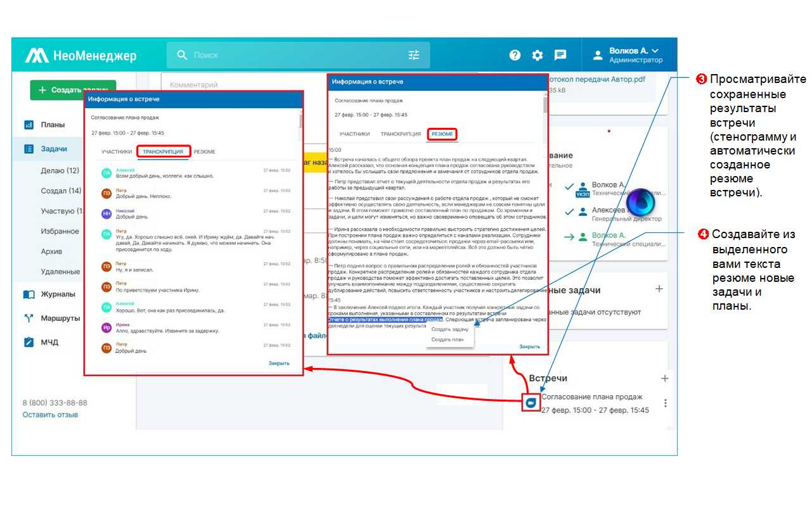812x506 pixels.
Task: Add a linked task with plus icon
Action: click(659, 289)
